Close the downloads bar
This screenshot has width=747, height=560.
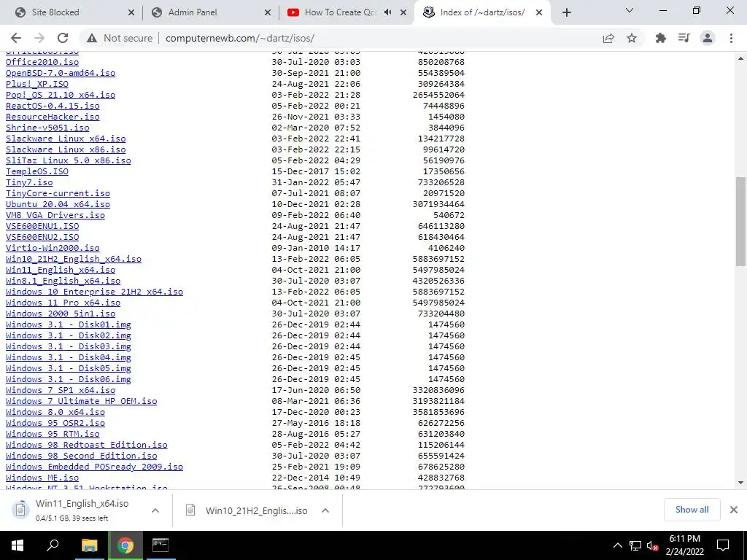pyautogui.click(x=734, y=510)
